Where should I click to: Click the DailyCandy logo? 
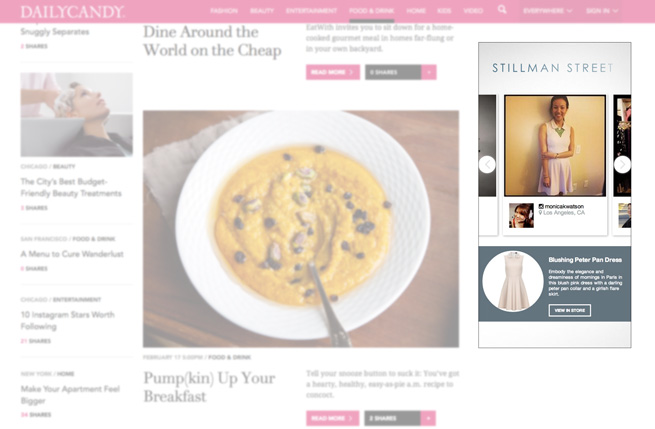[73, 12]
